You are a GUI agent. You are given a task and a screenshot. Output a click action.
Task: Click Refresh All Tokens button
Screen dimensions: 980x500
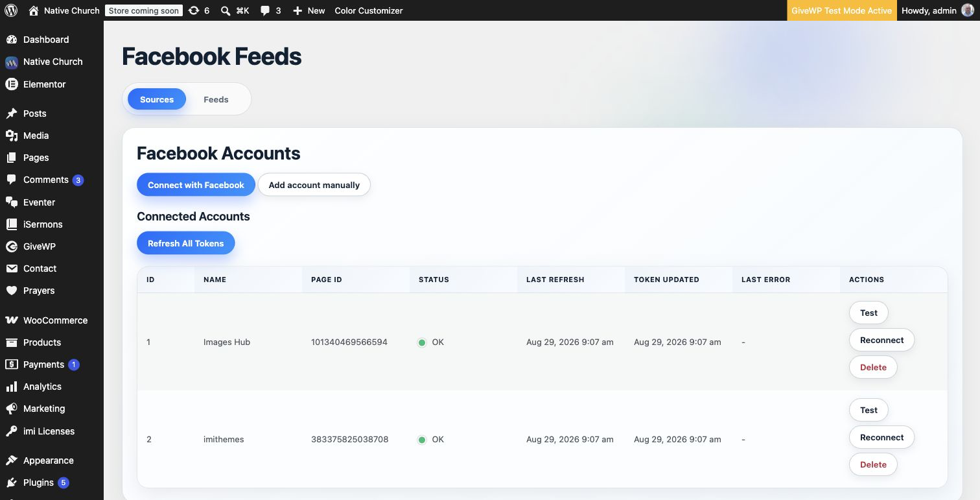pos(186,243)
